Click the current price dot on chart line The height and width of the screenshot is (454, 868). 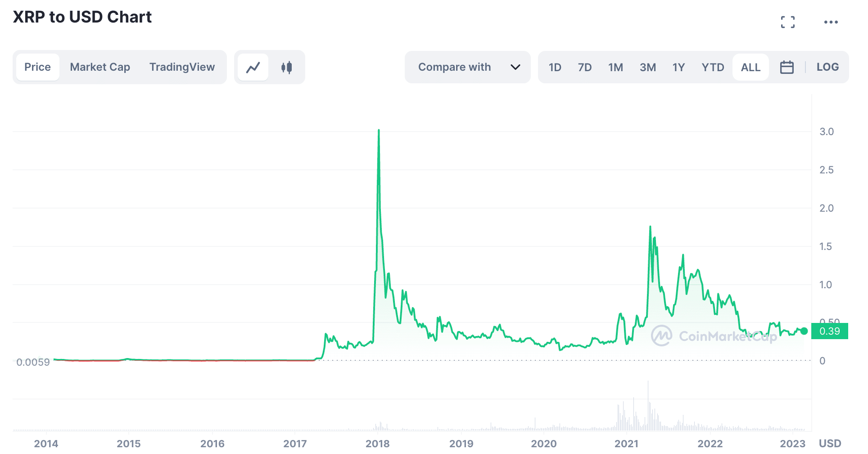(804, 331)
